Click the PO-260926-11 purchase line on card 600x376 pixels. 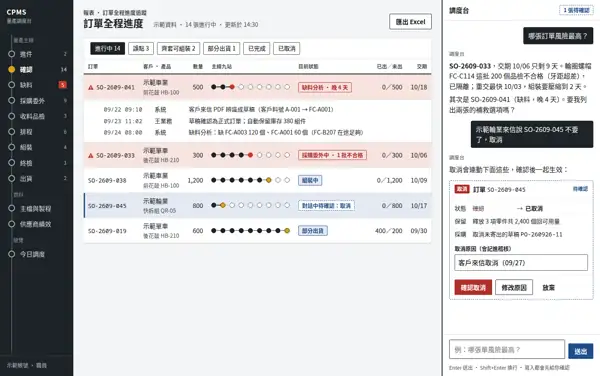pyautogui.click(x=509, y=234)
